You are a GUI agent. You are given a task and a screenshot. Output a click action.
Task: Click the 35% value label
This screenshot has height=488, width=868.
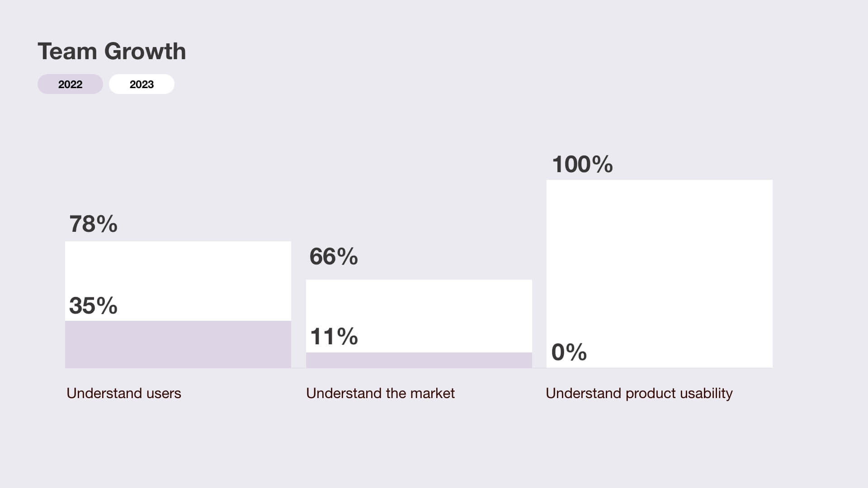[x=93, y=305]
